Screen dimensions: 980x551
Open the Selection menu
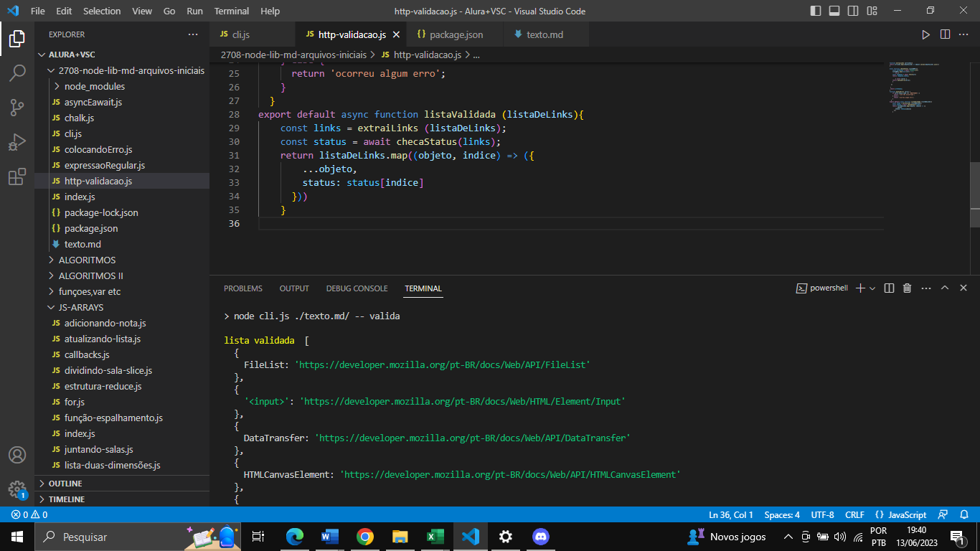(102, 11)
